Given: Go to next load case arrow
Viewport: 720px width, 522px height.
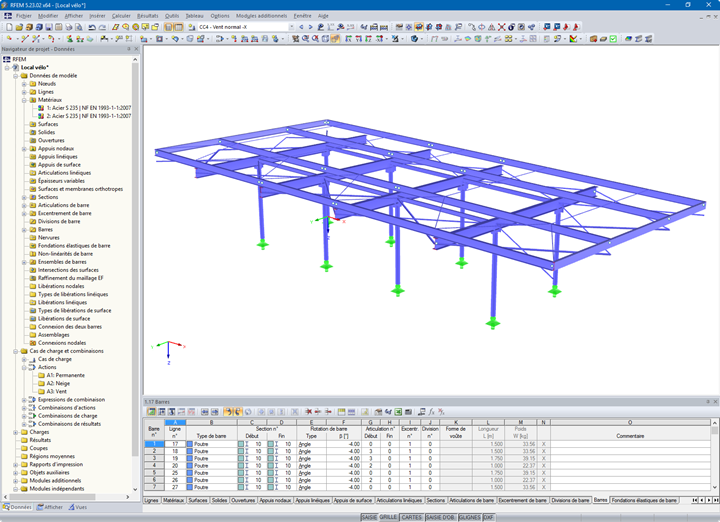Looking at the screenshot, I should tap(310, 27).
